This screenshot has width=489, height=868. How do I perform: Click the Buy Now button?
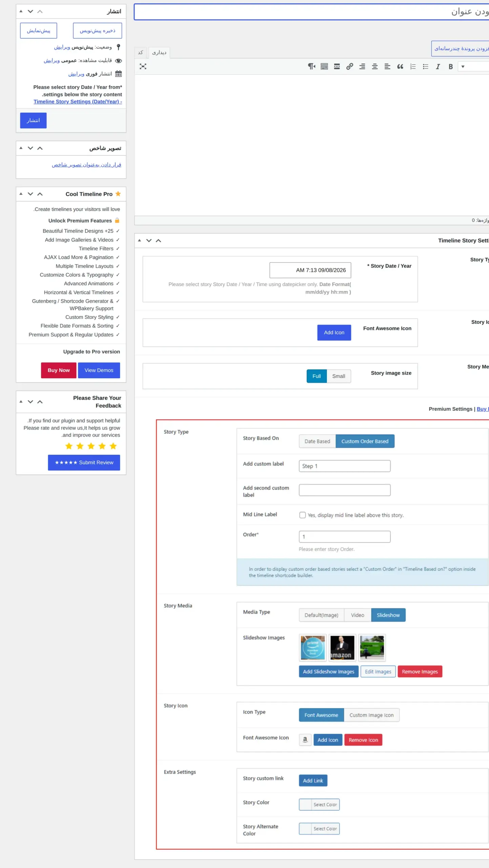pos(59,370)
